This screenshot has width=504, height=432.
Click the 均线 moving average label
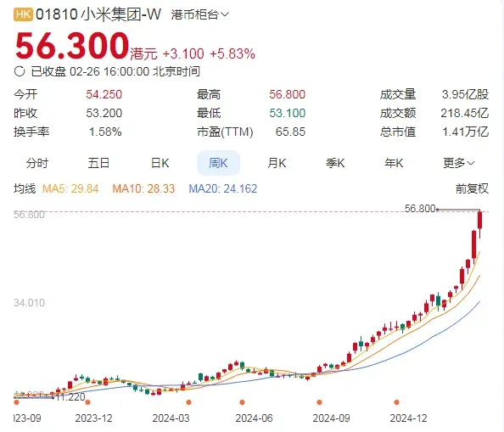pos(25,188)
